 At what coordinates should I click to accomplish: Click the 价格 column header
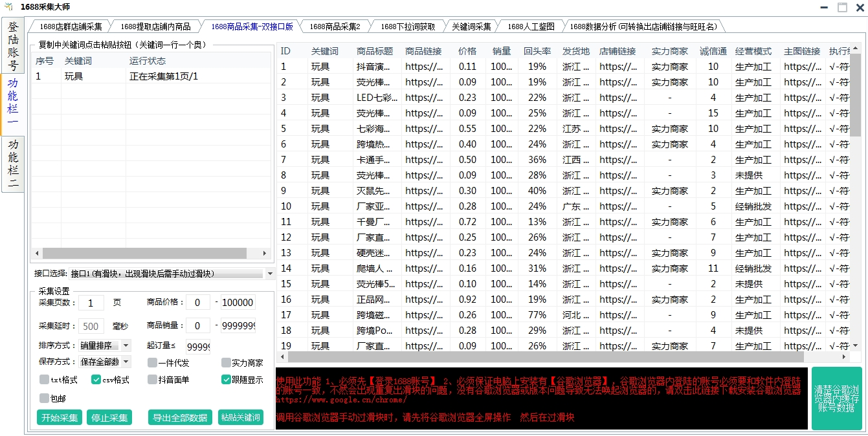pyautogui.click(x=467, y=51)
